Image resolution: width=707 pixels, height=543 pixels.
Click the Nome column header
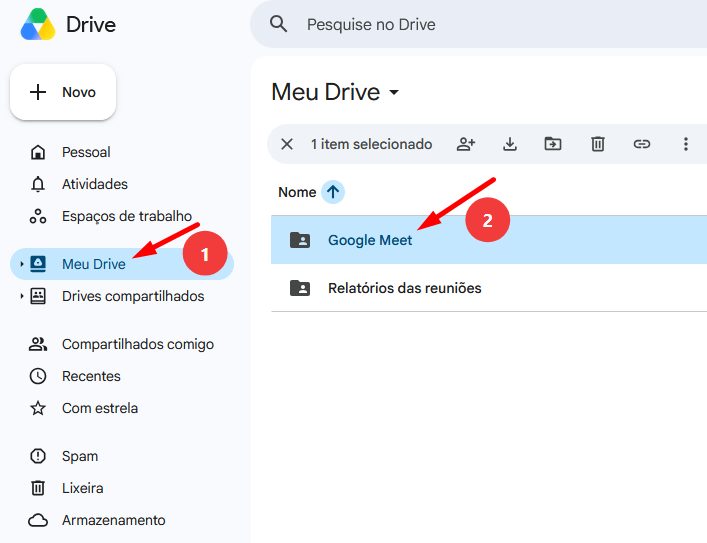coord(297,192)
